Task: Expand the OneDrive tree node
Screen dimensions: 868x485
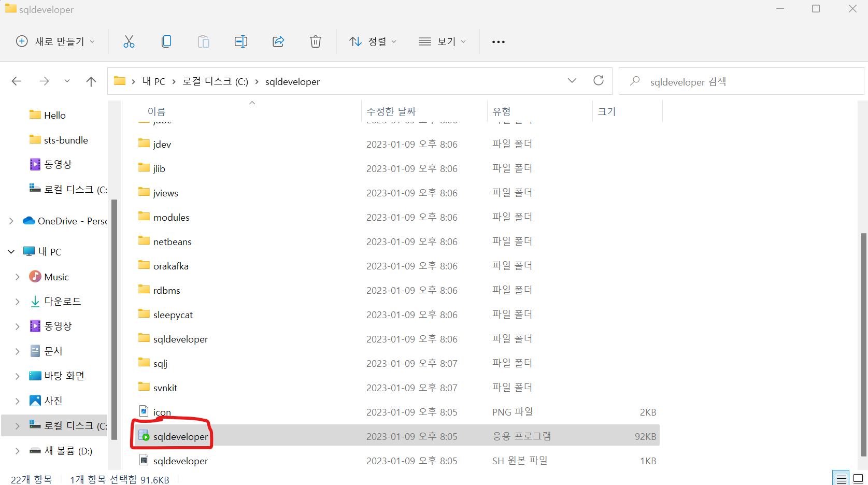Action: pyautogui.click(x=11, y=221)
